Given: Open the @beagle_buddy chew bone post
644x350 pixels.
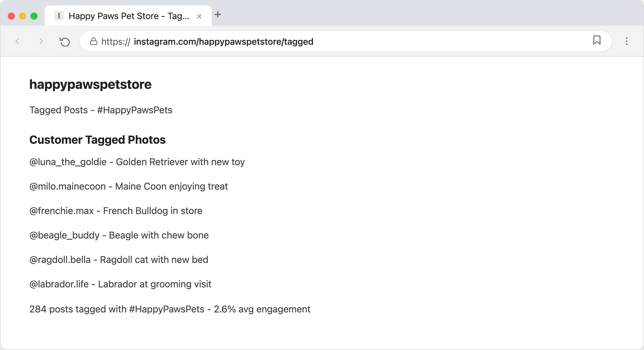Looking at the screenshot, I should (x=119, y=235).
